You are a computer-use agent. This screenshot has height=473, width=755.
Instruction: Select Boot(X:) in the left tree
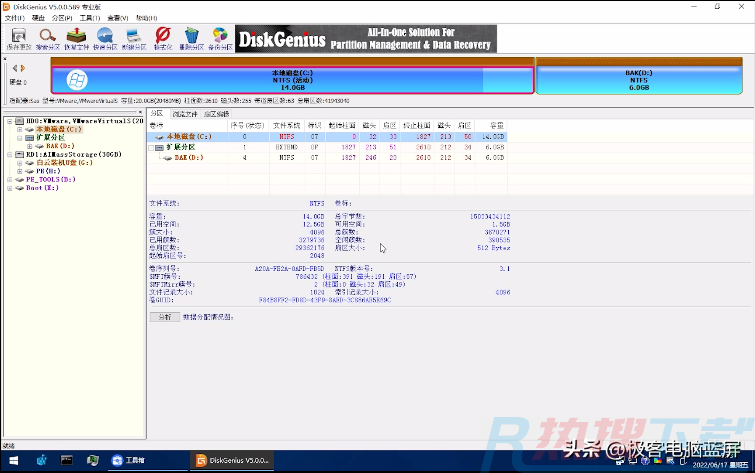click(x=42, y=188)
